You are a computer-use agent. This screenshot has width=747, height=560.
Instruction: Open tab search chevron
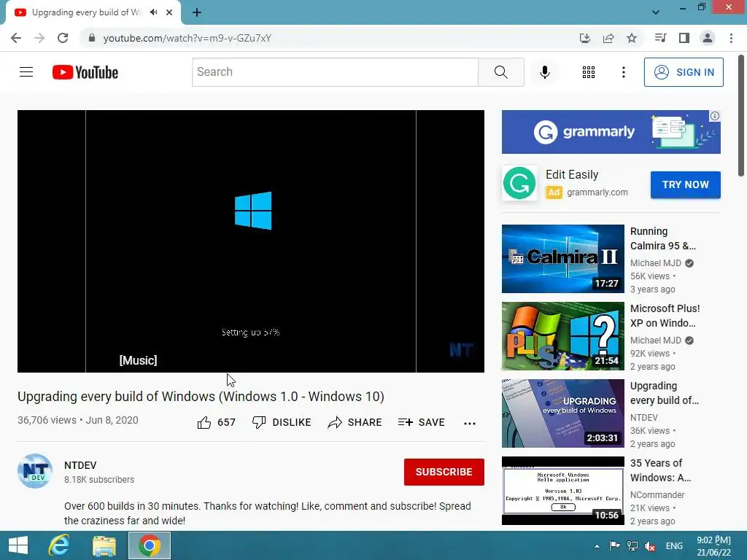656,12
